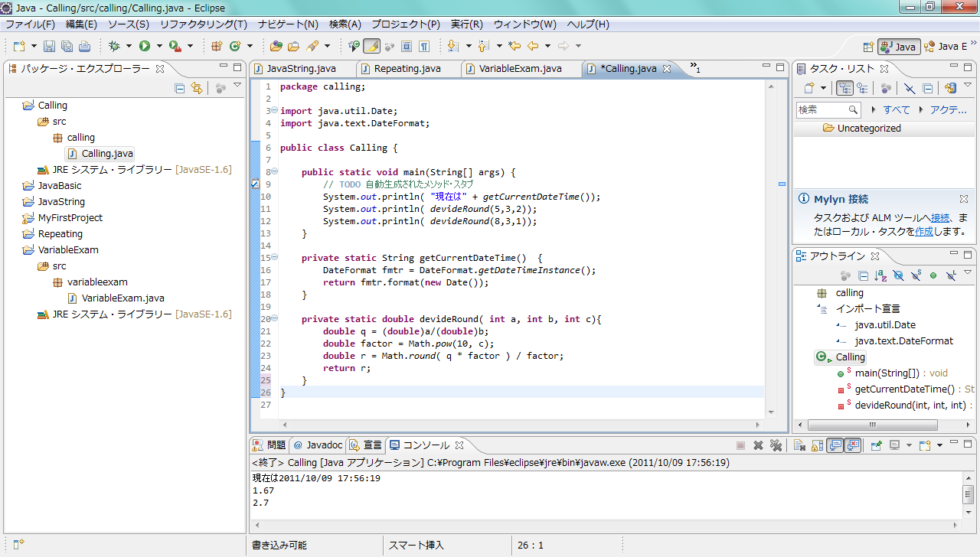Collapse the main method fold on line 8

[x=274, y=172]
